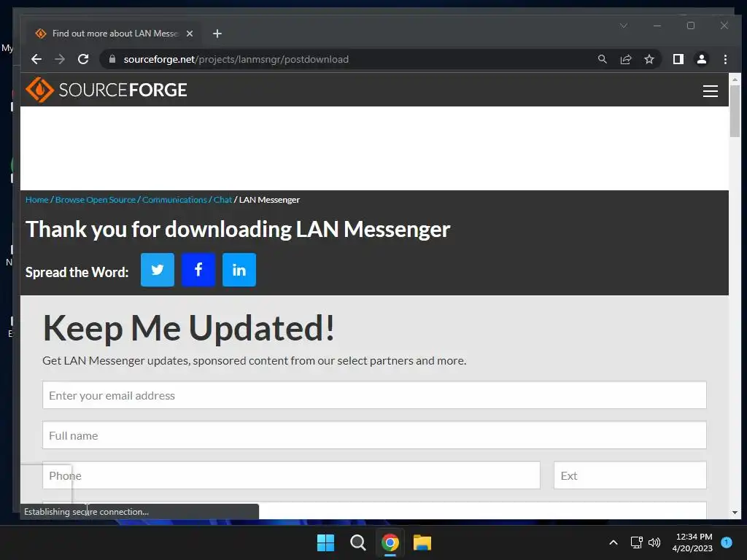Click the address bar URL

click(x=236, y=60)
